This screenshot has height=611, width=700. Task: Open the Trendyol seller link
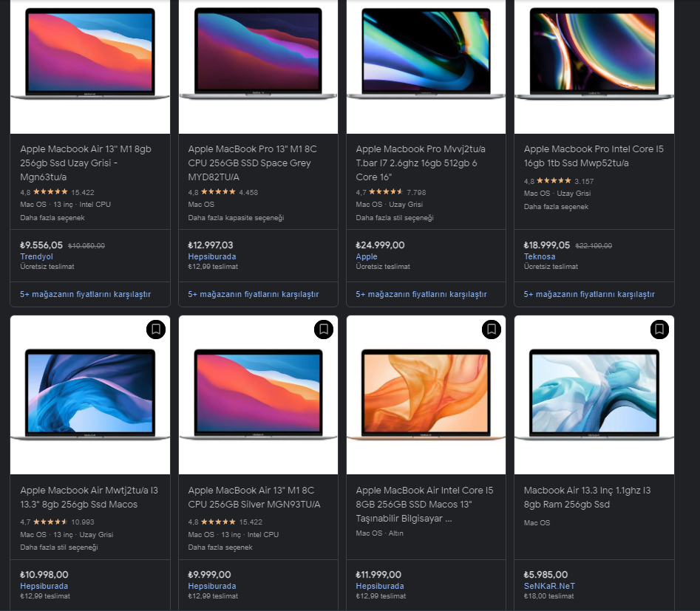37,256
